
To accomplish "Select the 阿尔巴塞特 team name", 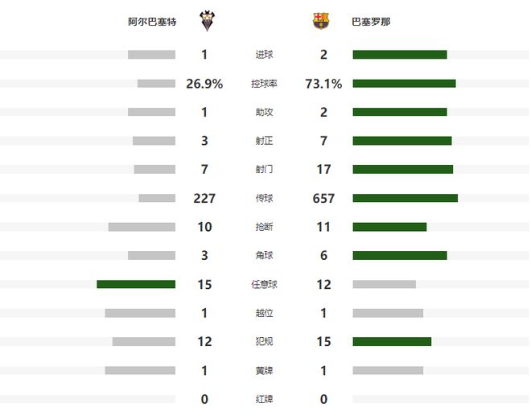I will [x=153, y=22].
